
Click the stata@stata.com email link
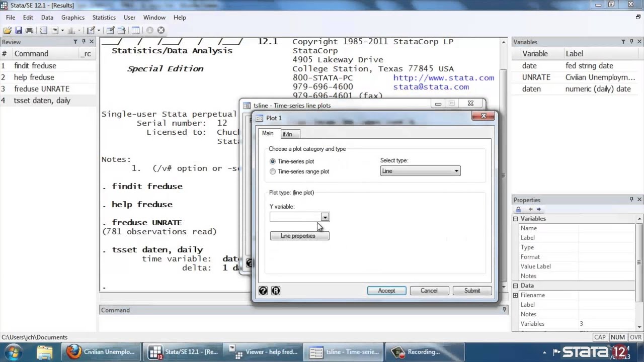tap(431, 86)
